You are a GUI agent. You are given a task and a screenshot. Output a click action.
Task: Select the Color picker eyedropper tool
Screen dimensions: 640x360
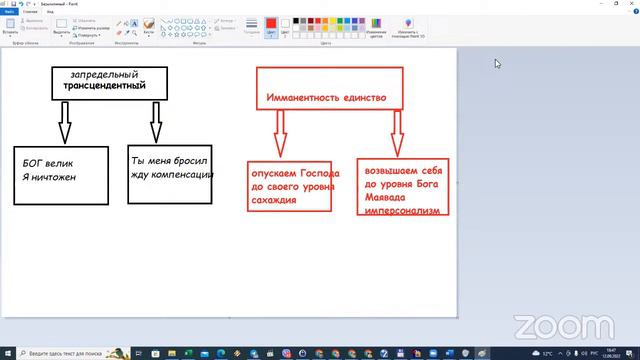(x=127, y=33)
